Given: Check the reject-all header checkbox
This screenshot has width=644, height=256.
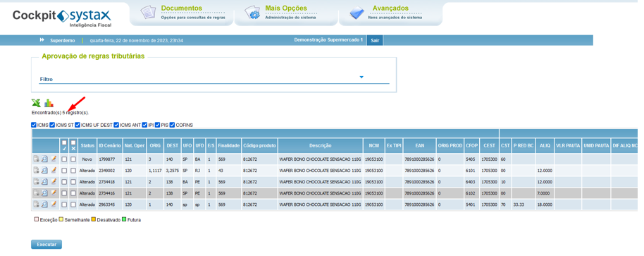Looking at the screenshot, I should click(x=73, y=142).
